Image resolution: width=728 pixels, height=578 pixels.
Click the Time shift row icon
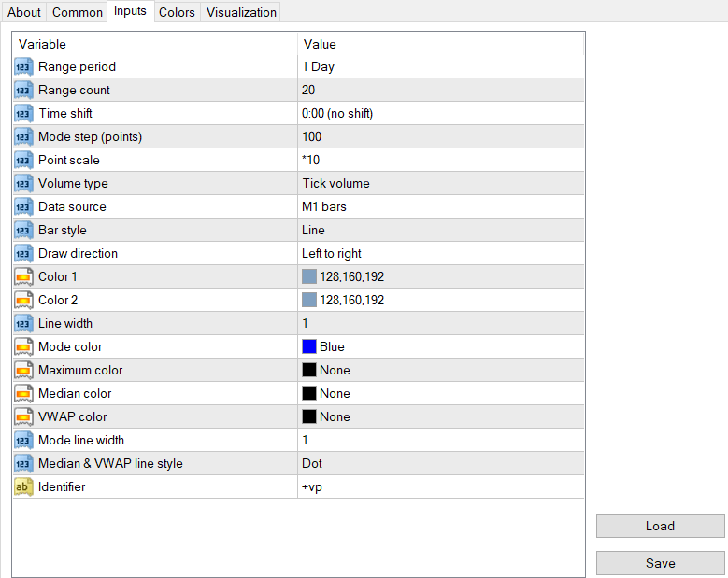23,114
